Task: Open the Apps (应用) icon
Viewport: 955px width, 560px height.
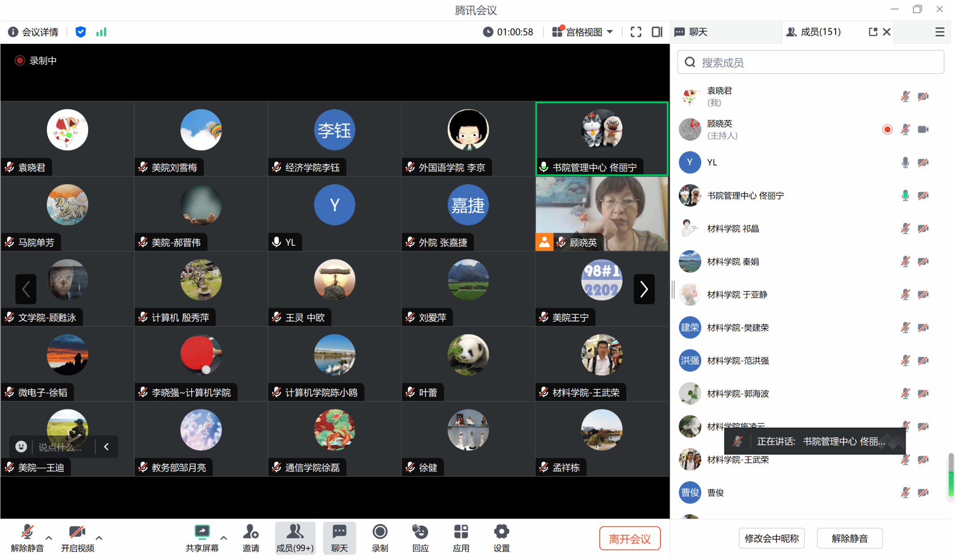Action: tap(461, 532)
